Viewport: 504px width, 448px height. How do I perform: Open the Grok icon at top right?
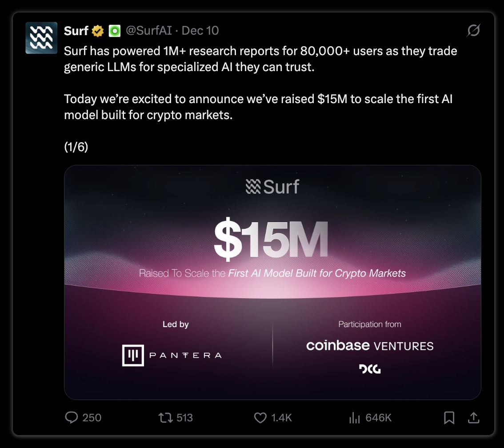click(x=473, y=30)
